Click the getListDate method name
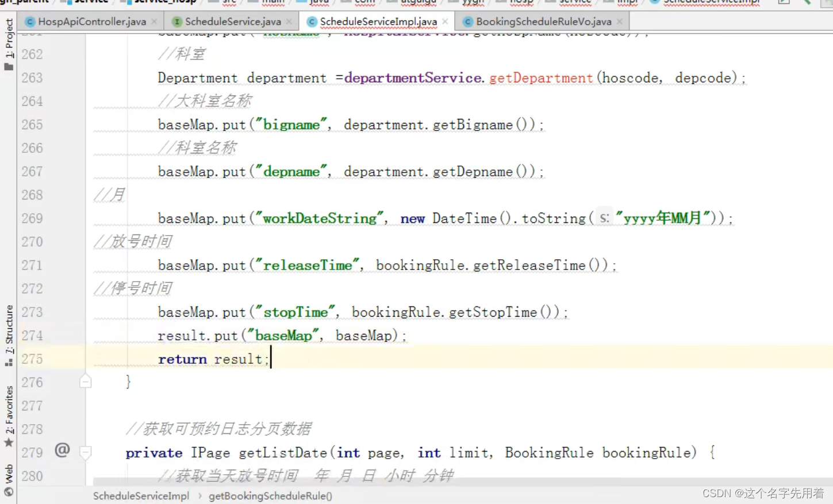The image size is (833, 504). 283,453
